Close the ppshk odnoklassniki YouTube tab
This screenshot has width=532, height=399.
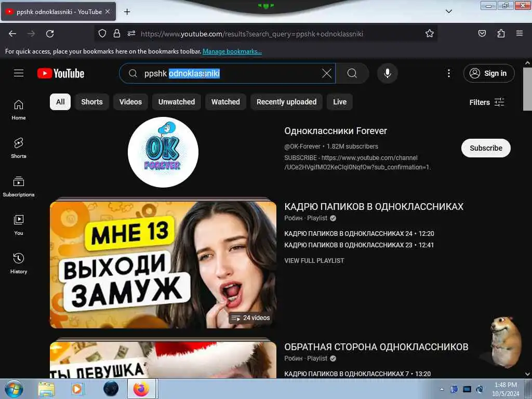[x=108, y=11]
